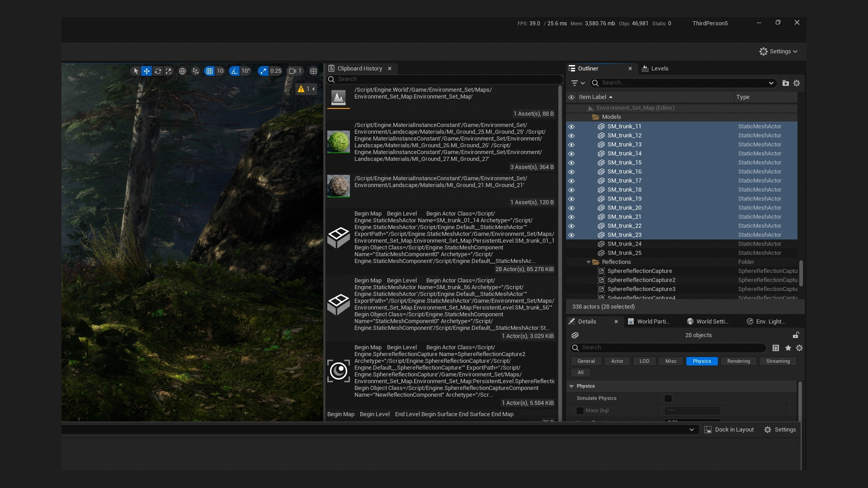Open viewport layout maximize/restore icon
This screenshot has height=488, width=868.
(x=313, y=71)
